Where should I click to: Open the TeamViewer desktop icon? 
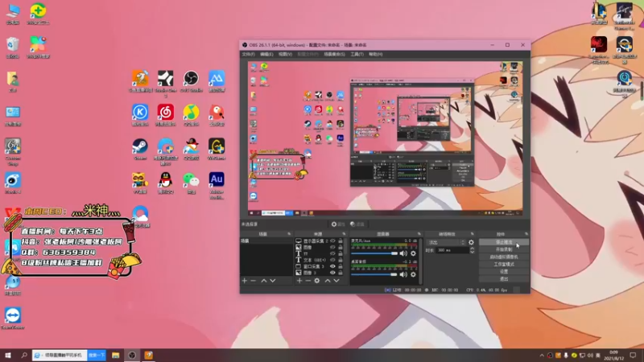pos(13,318)
